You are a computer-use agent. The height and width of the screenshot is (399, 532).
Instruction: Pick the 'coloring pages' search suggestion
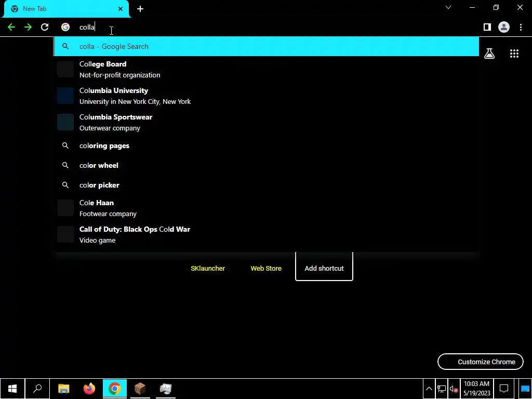[267, 145]
